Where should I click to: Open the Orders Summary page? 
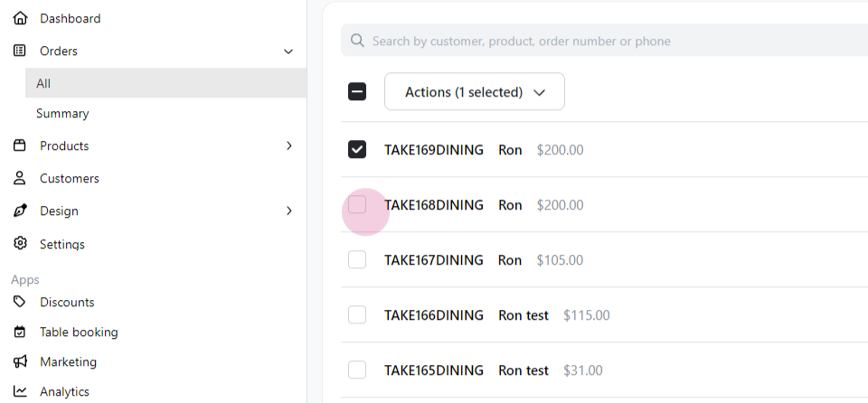(62, 113)
